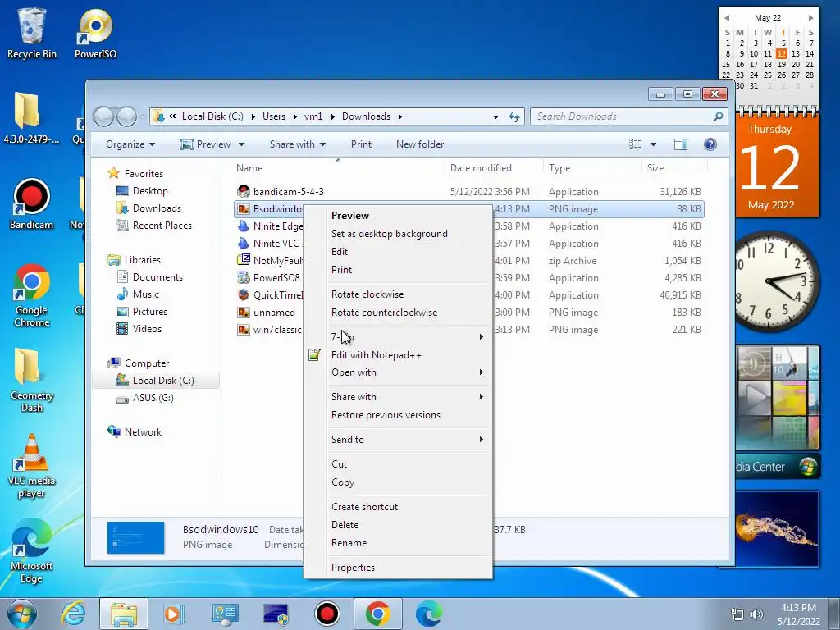Open Chrome from the taskbar
840x630 pixels.
pos(377,614)
